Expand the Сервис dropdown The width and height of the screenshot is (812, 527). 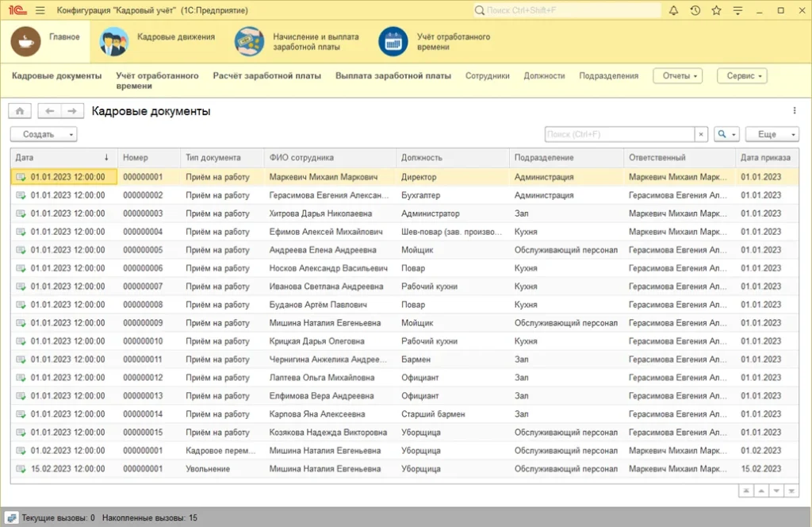click(741, 75)
